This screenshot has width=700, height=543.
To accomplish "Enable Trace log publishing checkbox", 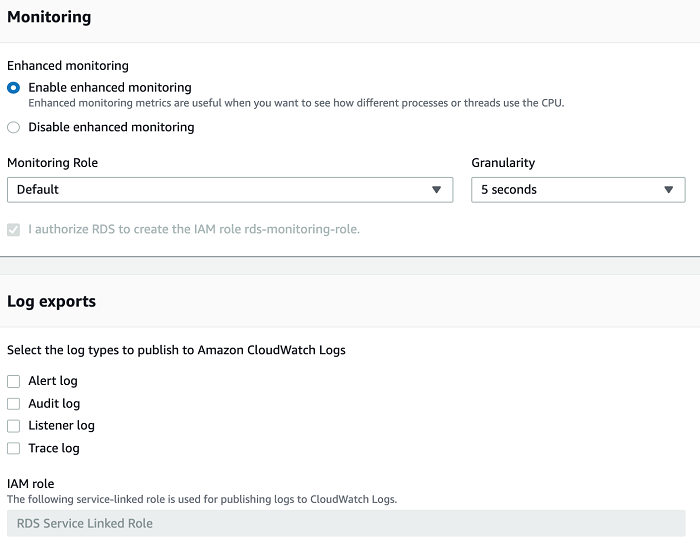I will 13,448.
